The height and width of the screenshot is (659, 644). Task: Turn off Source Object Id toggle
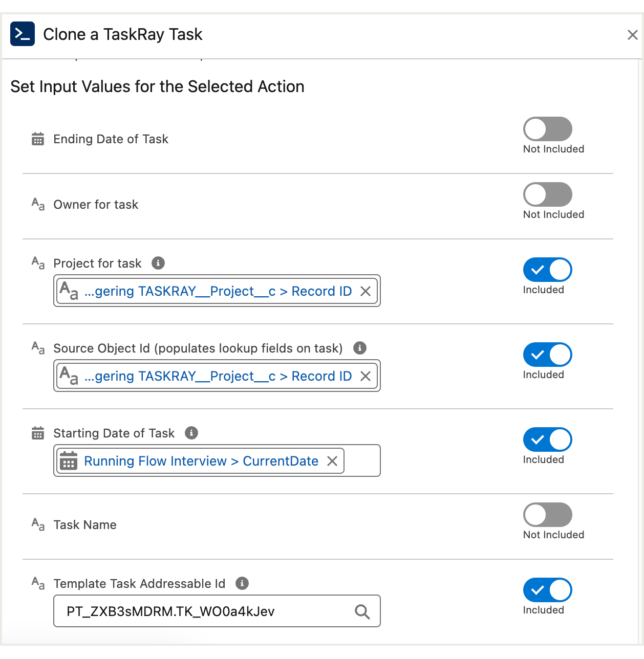547,355
